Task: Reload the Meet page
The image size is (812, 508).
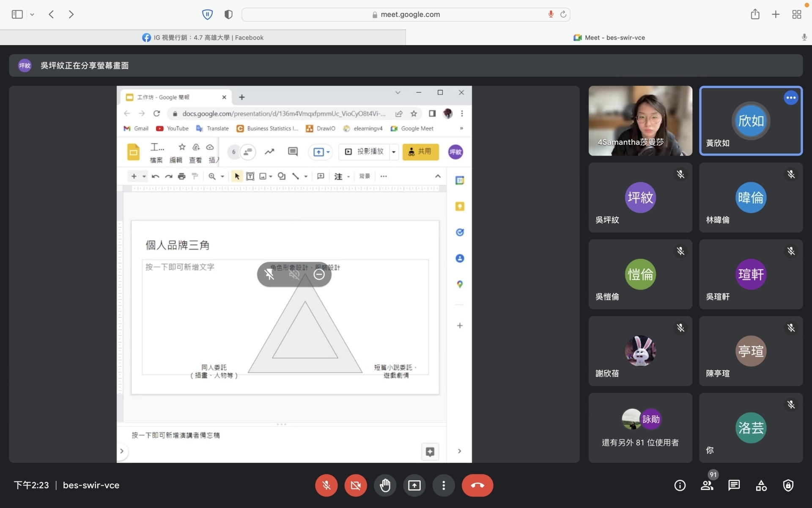Action: coord(563,14)
